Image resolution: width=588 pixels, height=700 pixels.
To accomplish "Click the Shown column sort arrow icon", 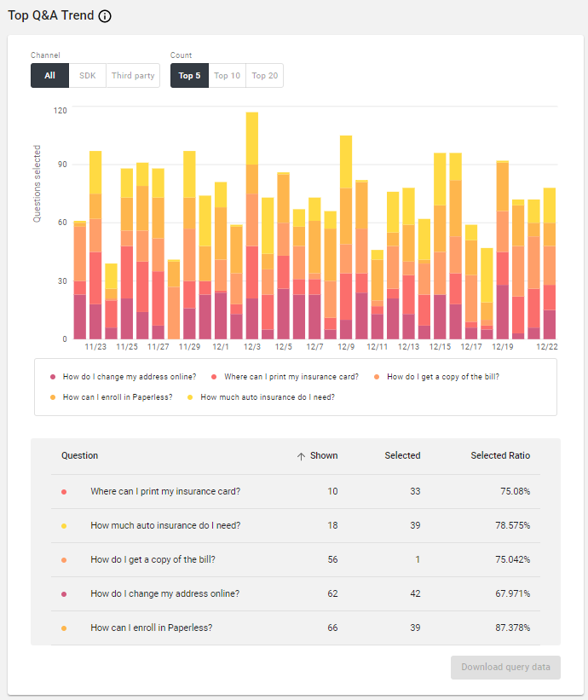I will pos(301,456).
